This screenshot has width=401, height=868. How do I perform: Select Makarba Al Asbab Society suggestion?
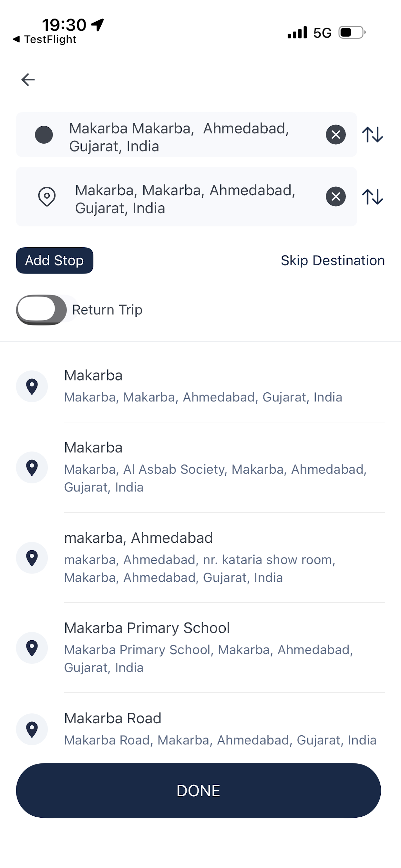point(200,467)
